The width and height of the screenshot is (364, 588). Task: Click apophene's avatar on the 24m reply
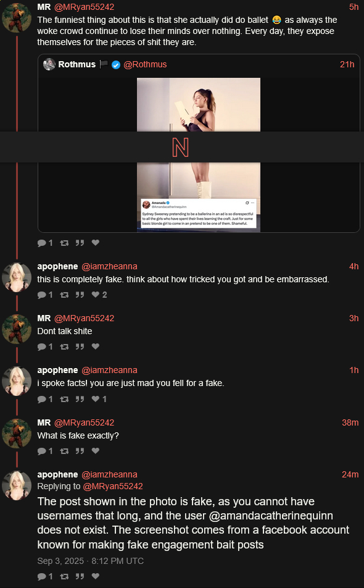pos(17,485)
